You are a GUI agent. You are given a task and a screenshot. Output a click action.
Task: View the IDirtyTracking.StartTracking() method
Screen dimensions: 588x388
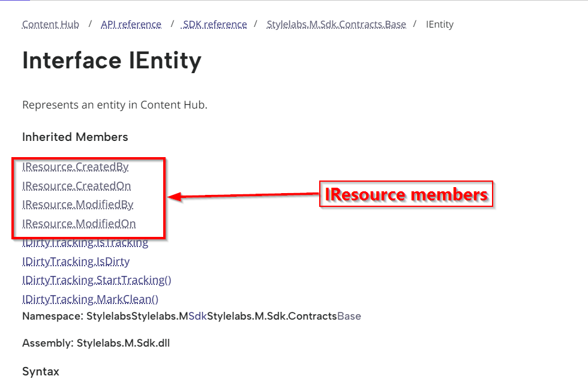point(97,280)
